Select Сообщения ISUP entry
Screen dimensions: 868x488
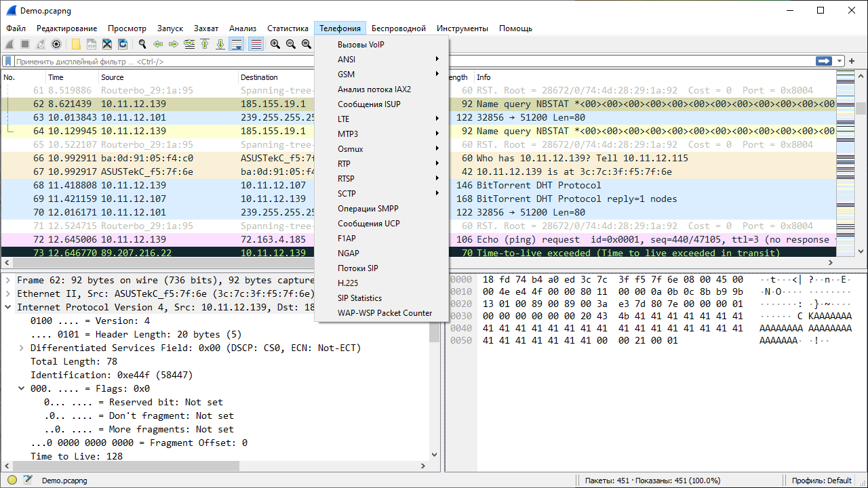(381, 104)
